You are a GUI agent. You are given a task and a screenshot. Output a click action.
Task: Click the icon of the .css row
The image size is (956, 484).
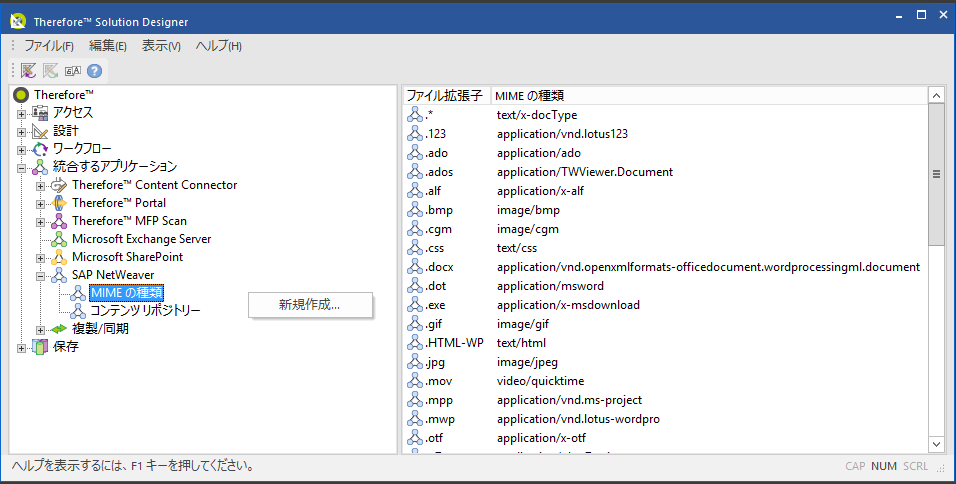[415, 248]
